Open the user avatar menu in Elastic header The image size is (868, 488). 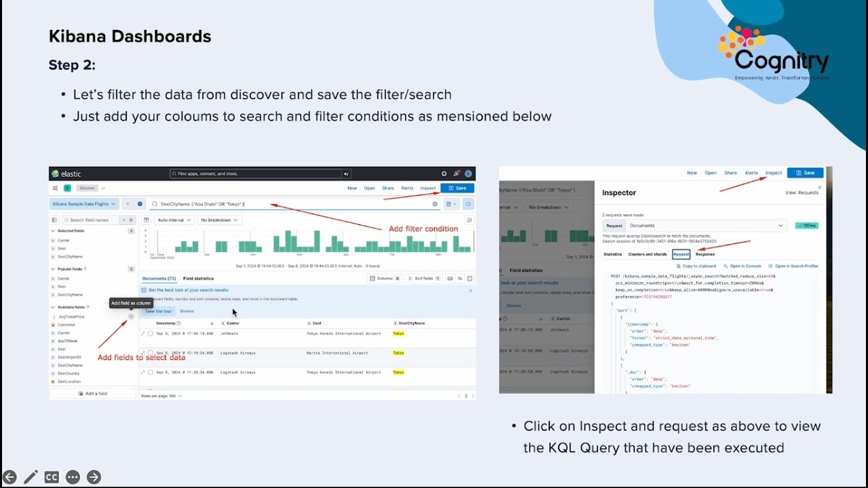tap(468, 174)
